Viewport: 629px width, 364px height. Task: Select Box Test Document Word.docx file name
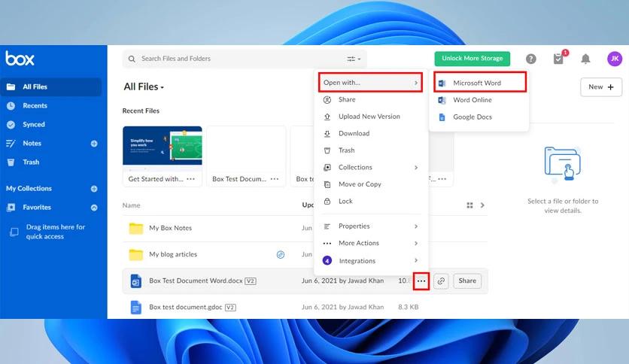pos(196,281)
